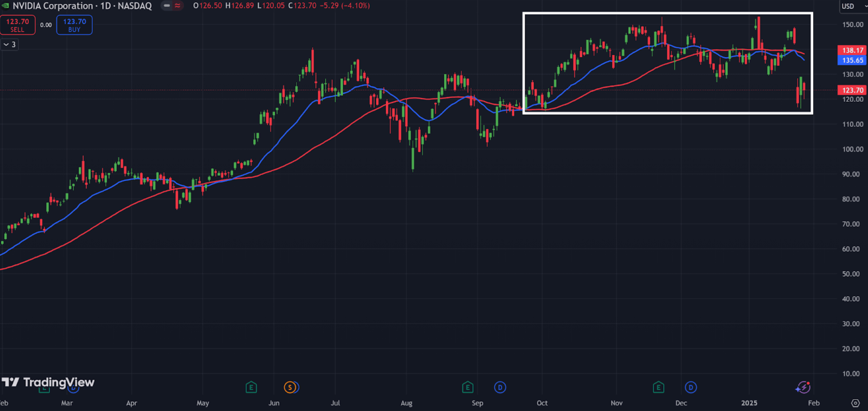Viewport: 868px width, 411px height.
Task: Open the orange stock split S marker
Action: point(290,387)
